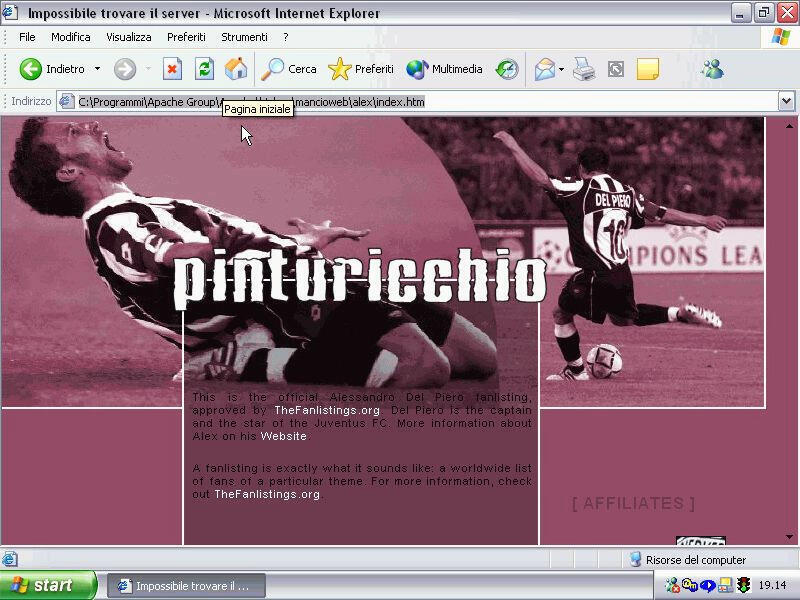Open Del Piero's Website link
The height and width of the screenshot is (600, 800).
coord(283,436)
